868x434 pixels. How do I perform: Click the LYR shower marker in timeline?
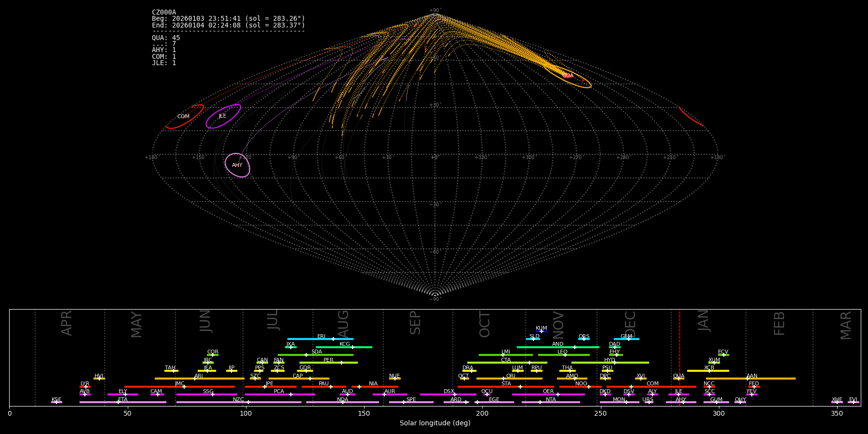click(x=85, y=387)
